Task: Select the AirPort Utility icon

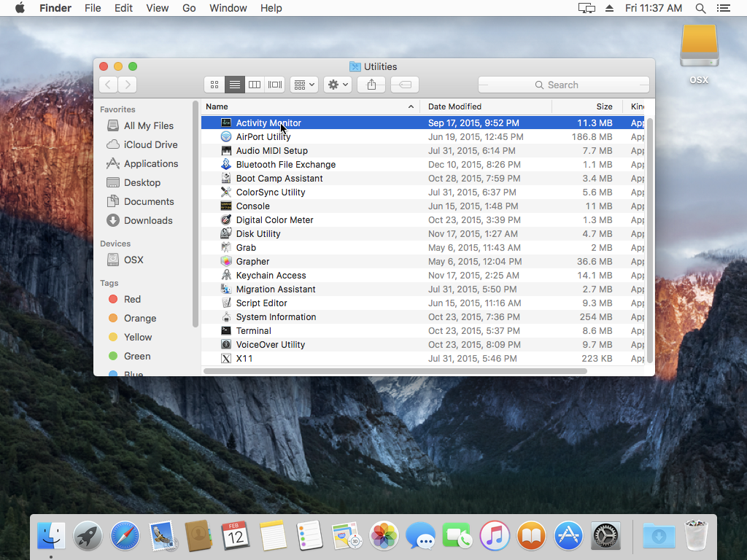Action: click(226, 136)
